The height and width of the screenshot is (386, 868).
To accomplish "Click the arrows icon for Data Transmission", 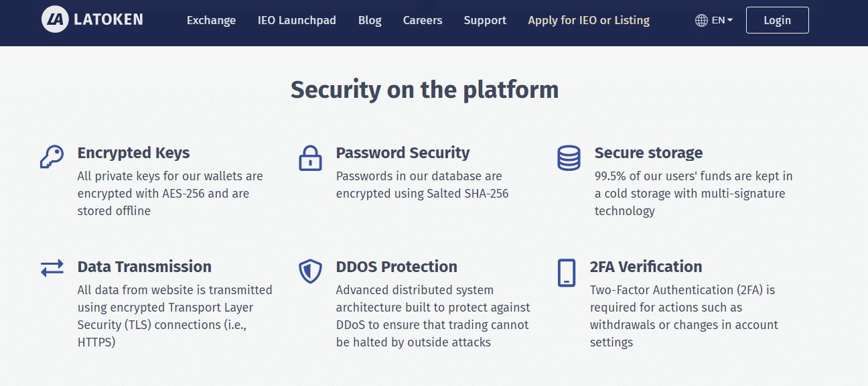I will point(52,268).
